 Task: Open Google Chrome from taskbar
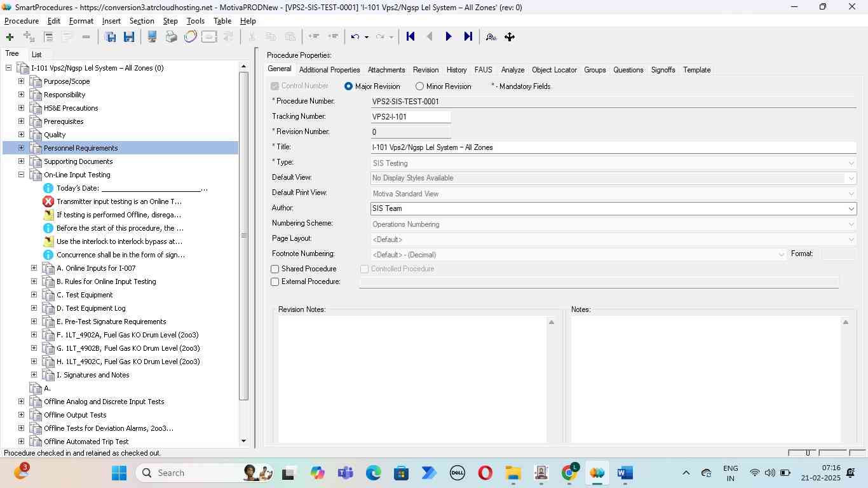(570, 473)
